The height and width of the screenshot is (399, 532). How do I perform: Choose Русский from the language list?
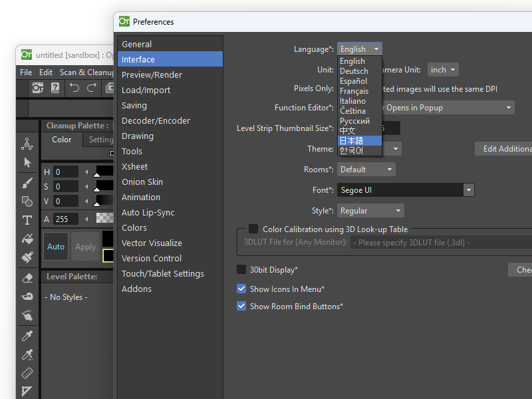point(360,121)
